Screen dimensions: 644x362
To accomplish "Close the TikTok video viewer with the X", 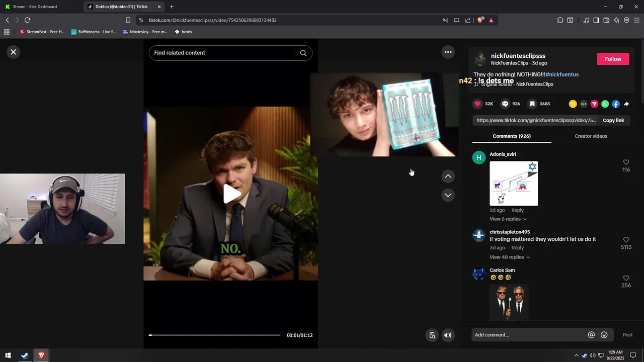I will [x=14, y=52].
